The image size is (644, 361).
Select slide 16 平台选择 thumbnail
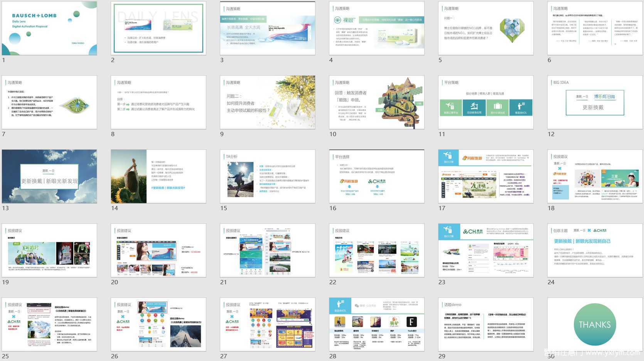click(x=377, y=176)
